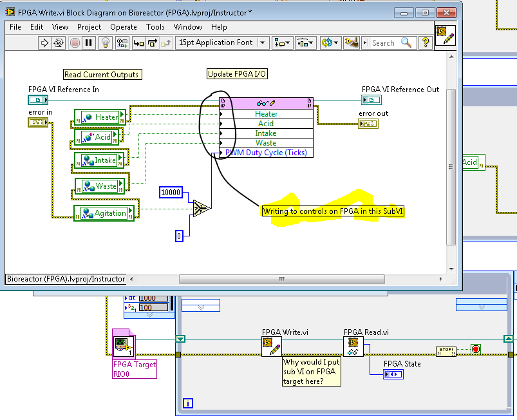Click the Pause button in toolbar
517x420 pixels.
89,43
